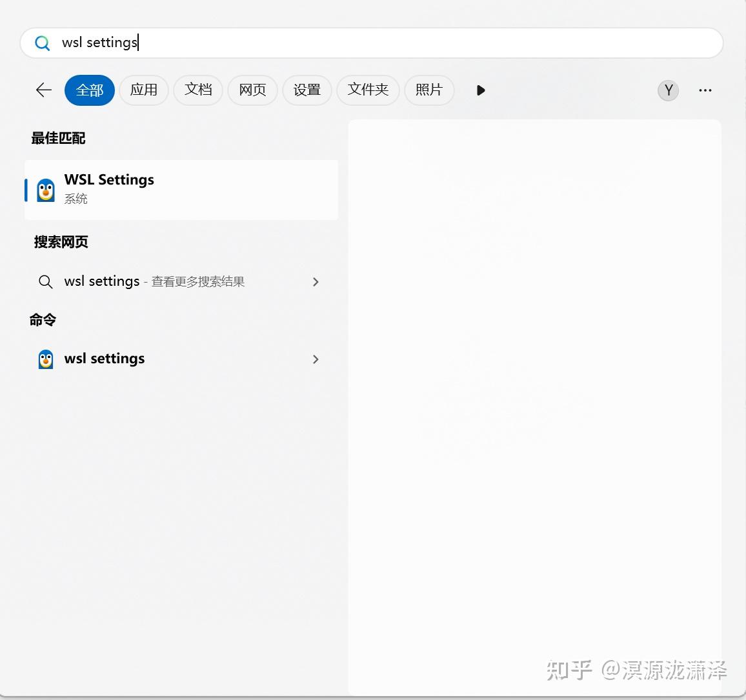Expand the wsl settings command chevron
This screenshot has width=746, height=700.
point(316,359)
